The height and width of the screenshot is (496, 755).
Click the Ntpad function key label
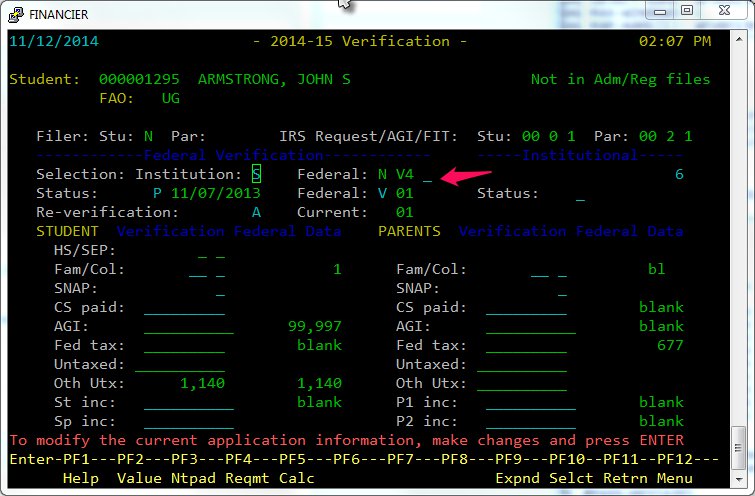point(193,478)
